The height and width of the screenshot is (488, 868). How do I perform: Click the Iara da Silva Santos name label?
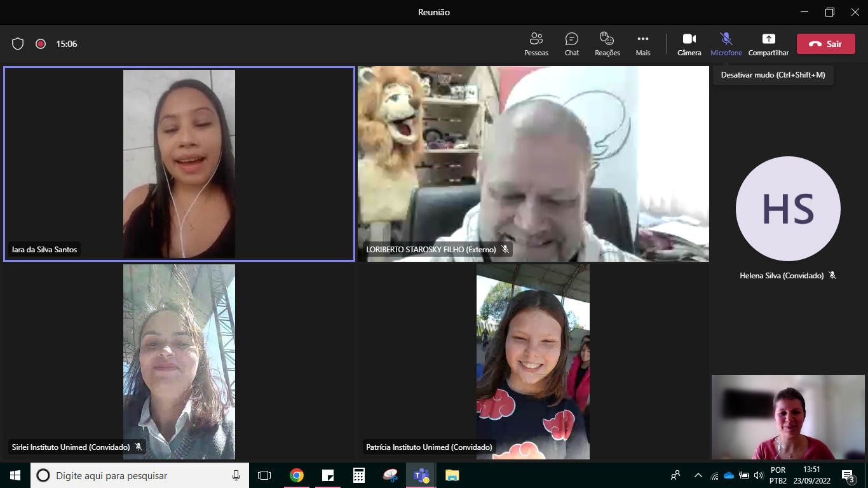click(44, 250)
